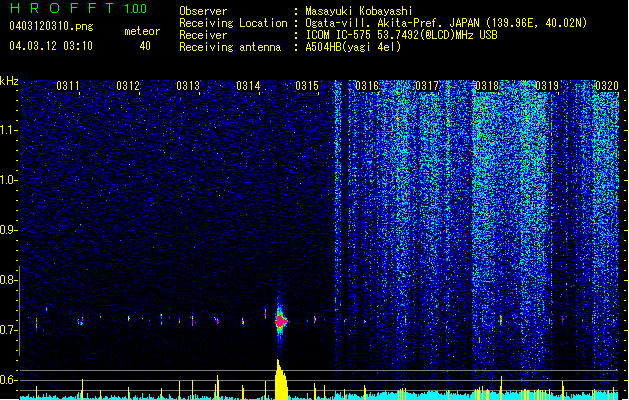Click the 'Observer' field label

coord(203,11)
